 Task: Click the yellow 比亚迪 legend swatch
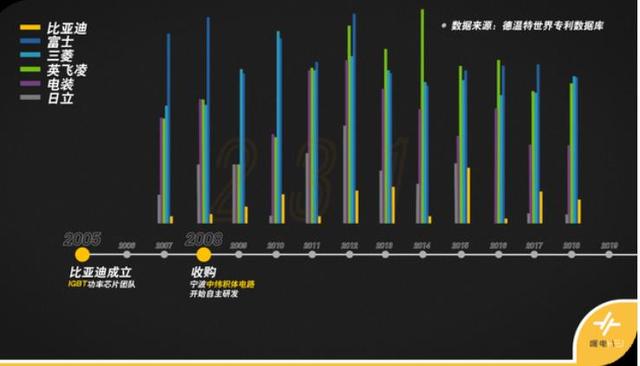(x=30, y=27)
